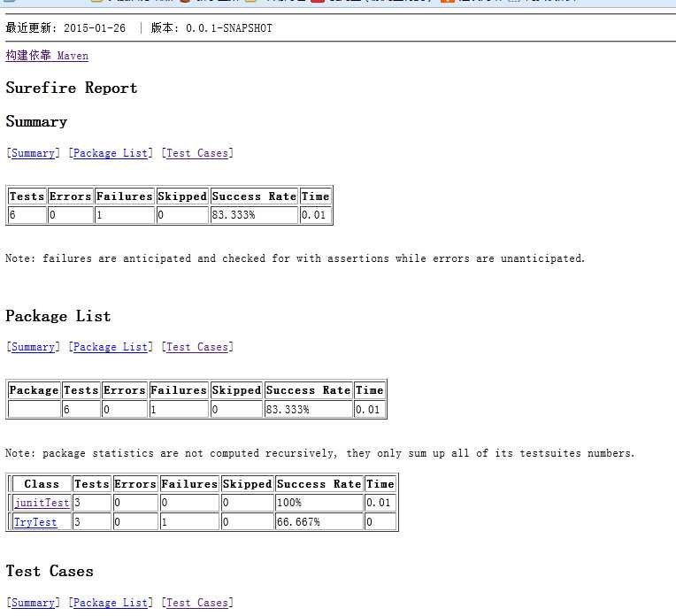This screenshot has height=616, width=676.
Task: Open the TryTest class link
Action: tap(35, 522)
